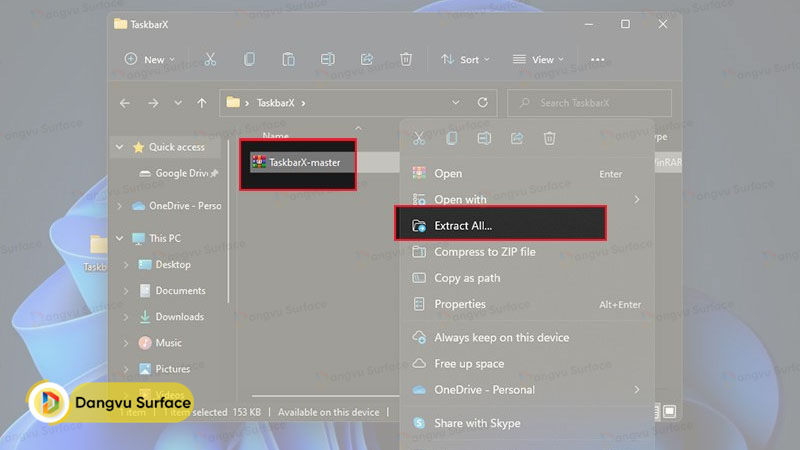
Task: Click the Copy icon in the toolbar
Action: coord(249,60)
